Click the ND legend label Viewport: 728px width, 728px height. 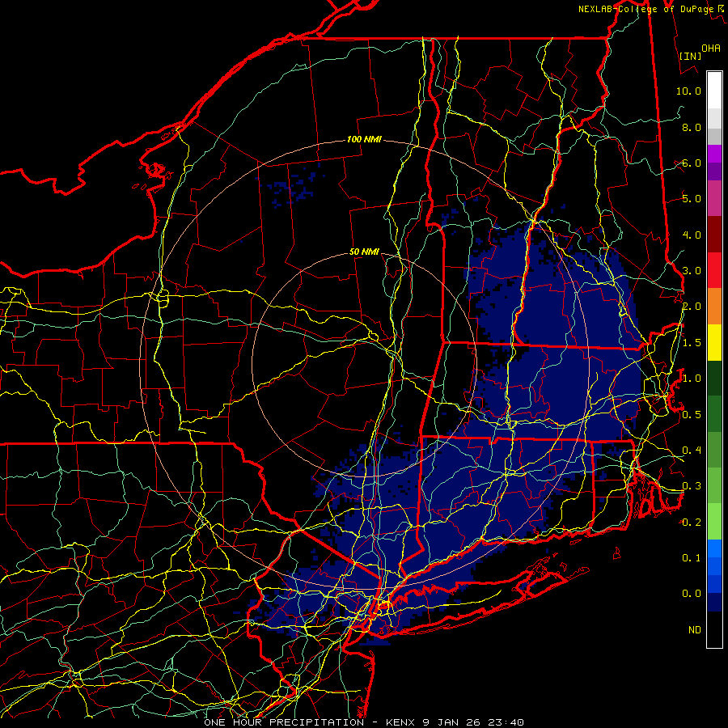click(x=695, y=629)
